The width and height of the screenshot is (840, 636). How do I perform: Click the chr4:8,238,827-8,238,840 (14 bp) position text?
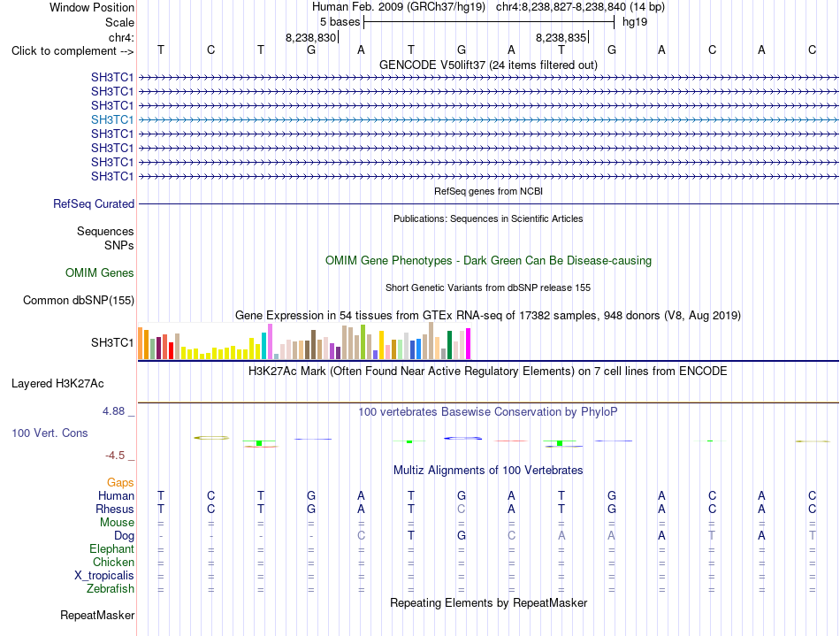580,7
